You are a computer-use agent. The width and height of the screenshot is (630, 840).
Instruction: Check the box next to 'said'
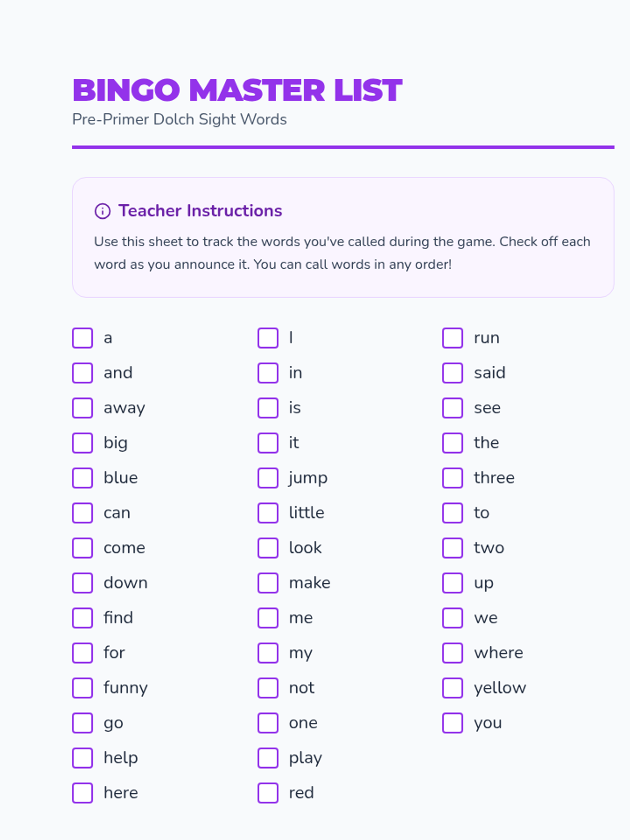(453, 373)
